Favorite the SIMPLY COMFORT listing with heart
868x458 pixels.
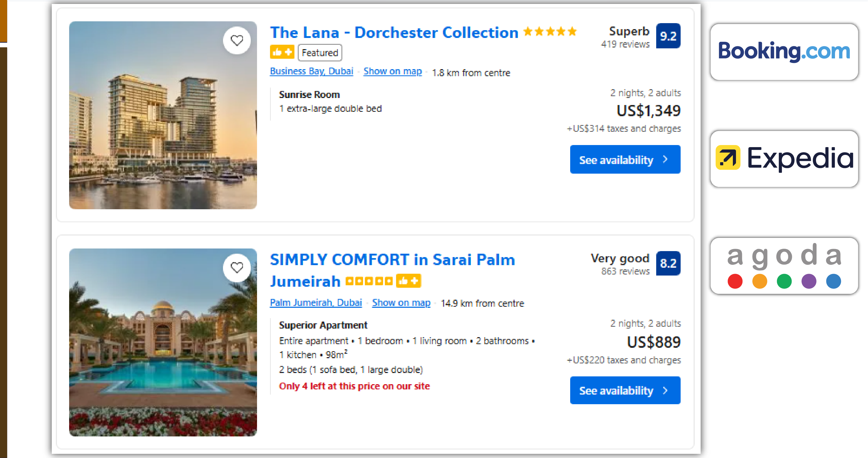tap(236, 267)
